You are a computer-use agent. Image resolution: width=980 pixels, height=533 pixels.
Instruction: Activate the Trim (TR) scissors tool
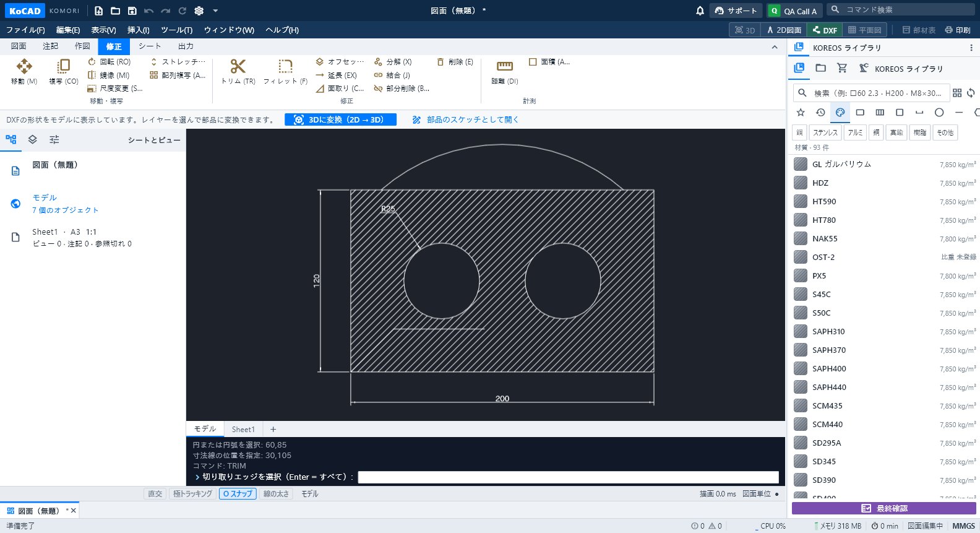tap(238, 71)
